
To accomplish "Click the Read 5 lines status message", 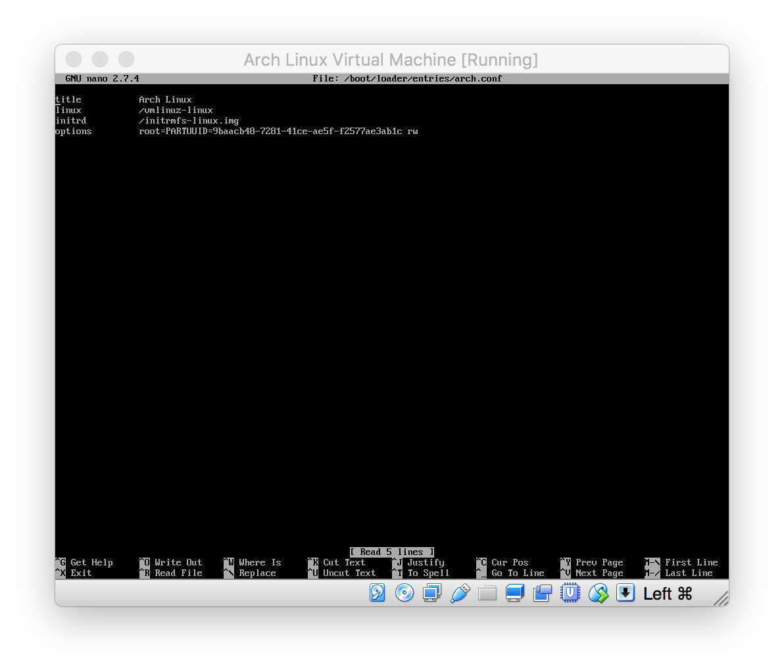I will (x=391, y=552).
